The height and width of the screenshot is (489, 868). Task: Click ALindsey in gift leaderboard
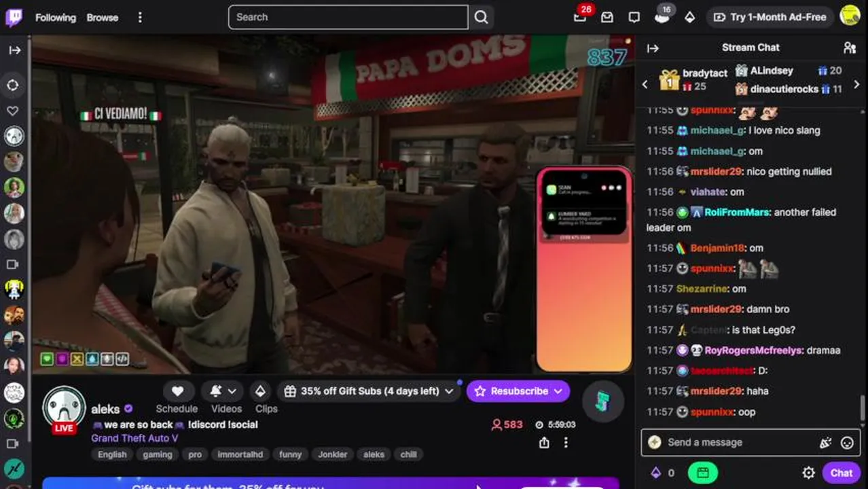[772, 71]
